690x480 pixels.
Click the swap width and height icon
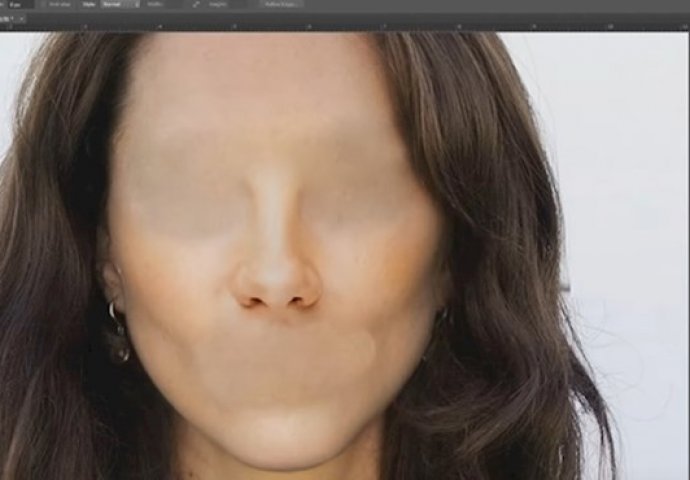[196, 4]
